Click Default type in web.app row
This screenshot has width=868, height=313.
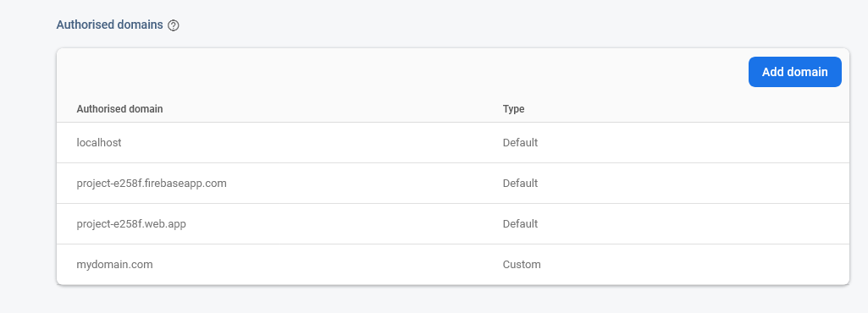(520, 224)
